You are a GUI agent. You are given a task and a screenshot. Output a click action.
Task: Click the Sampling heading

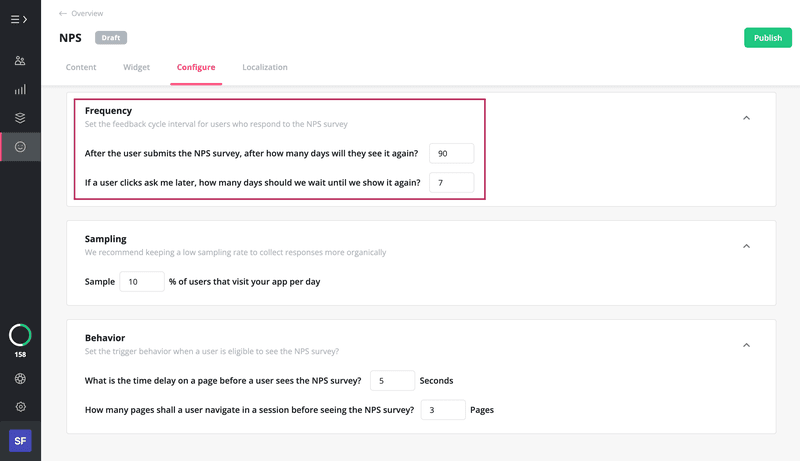[106, 239]
